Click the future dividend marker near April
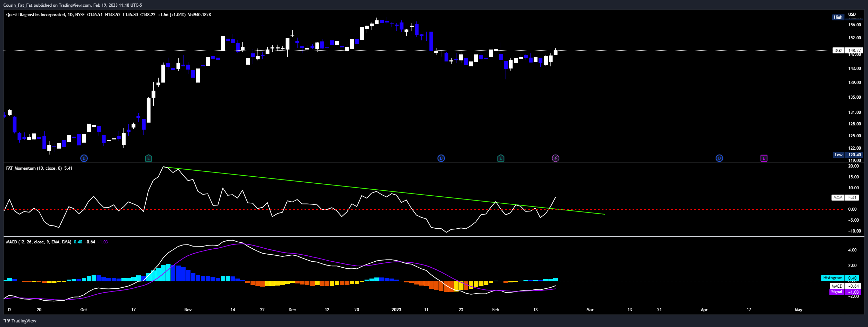868x327 pixels. click(719, 158)
